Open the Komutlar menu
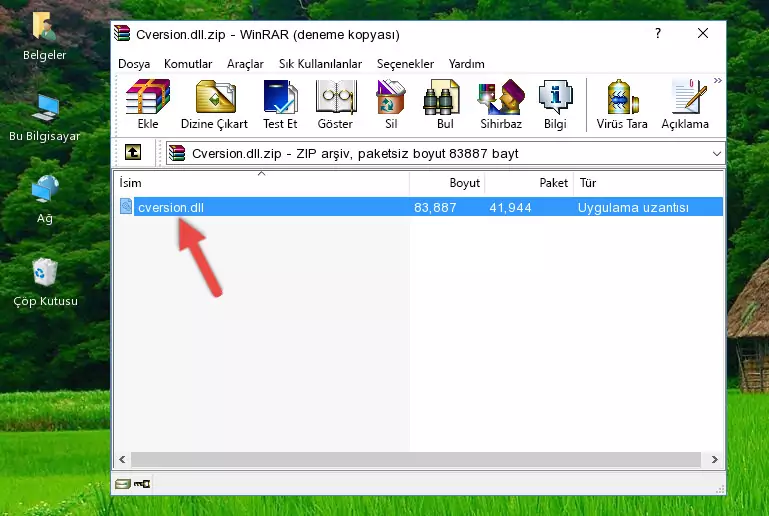Viewport: 769px width, 516px height. [188, 64]
